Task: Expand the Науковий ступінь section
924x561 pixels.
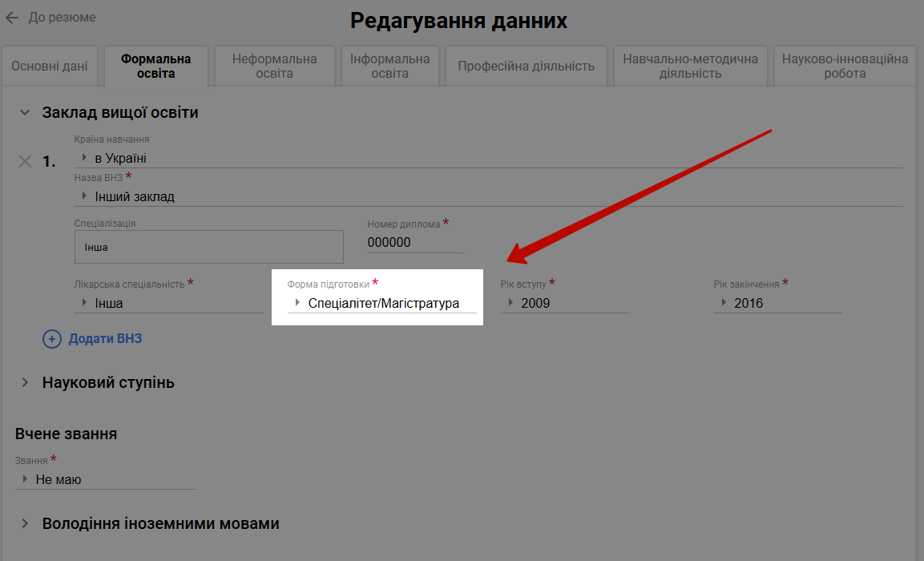Action: (x=25, y=383)
